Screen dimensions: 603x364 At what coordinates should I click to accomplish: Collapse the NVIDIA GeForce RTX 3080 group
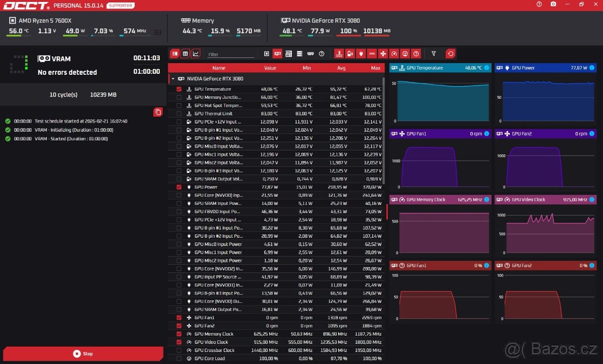pyautogui.click(x=173, y=79)
